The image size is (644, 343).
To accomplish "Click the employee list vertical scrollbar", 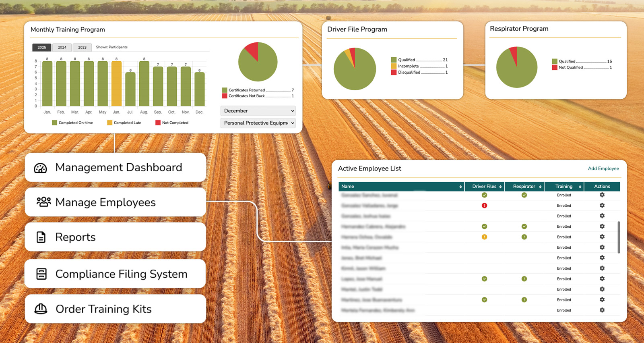I will (x=619, y=237).
